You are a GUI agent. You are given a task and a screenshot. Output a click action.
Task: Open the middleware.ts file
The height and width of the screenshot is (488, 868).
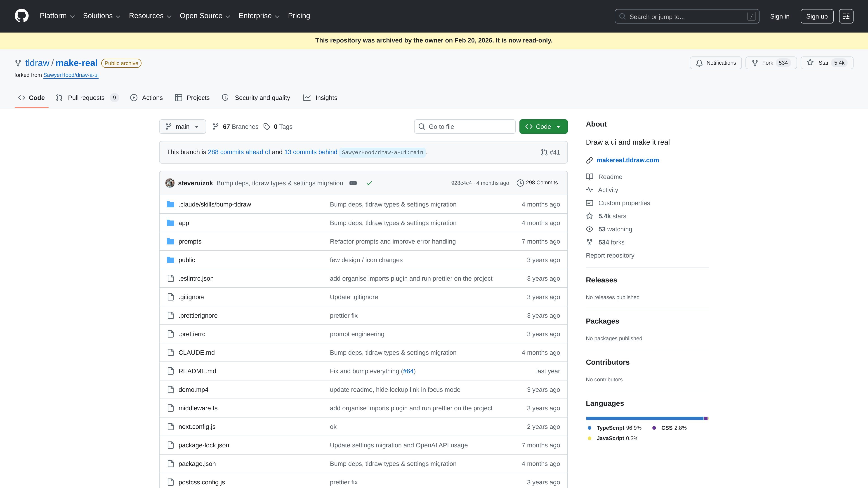(x=198, y=408)
